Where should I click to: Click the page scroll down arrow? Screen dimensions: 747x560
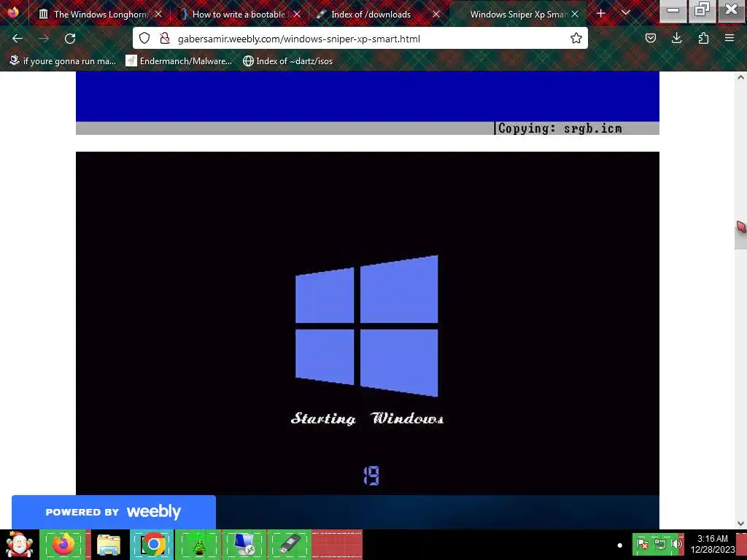(x=741, y=524)
